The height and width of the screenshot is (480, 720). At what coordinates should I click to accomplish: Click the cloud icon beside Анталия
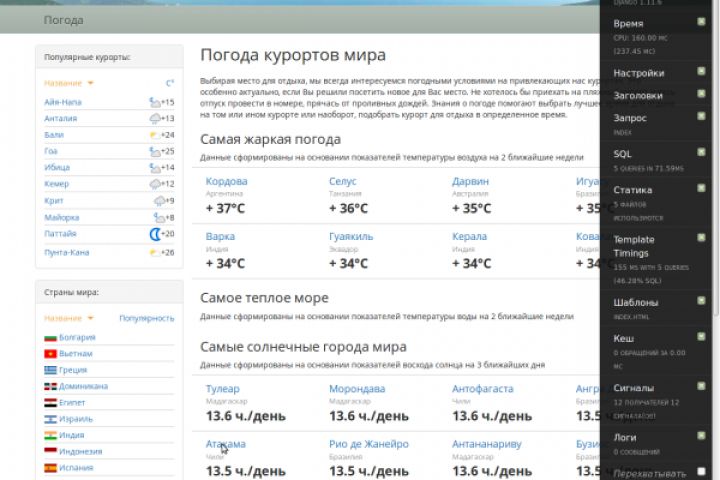(x=155, y=119)
